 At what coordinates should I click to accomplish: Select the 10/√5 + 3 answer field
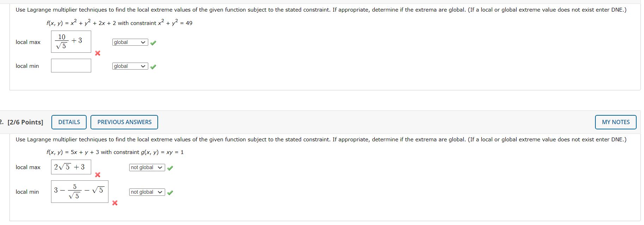tap(71, 41)
